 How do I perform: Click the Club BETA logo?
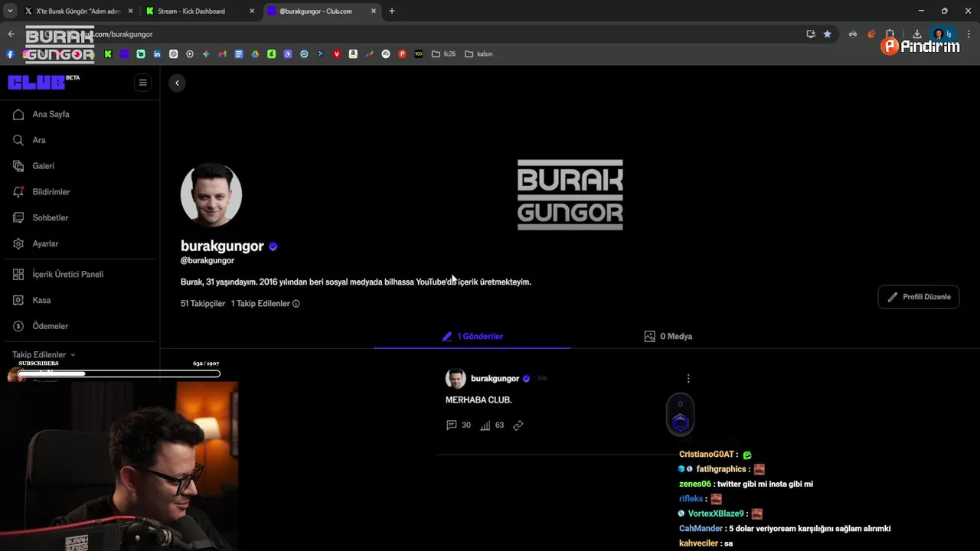click(44, 82)
